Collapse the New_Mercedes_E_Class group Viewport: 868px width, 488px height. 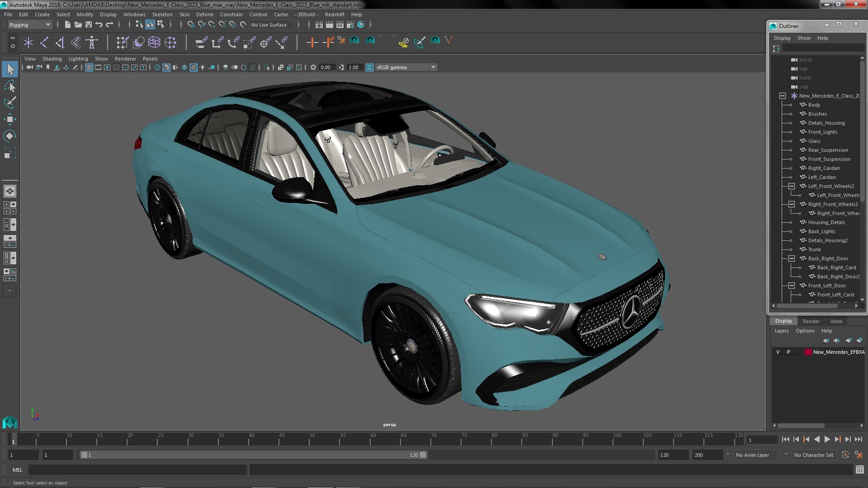pyautogui.click(x=783, y=96)
